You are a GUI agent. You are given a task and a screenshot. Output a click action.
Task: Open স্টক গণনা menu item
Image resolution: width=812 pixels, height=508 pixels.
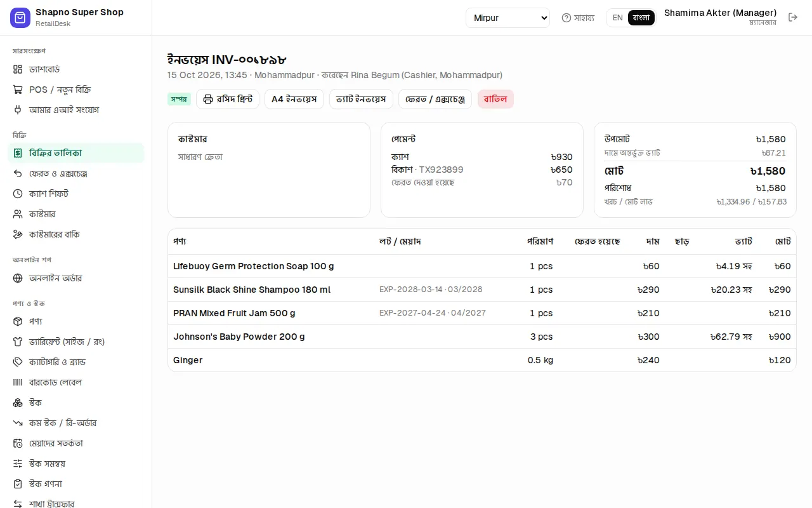click(76, 484)
